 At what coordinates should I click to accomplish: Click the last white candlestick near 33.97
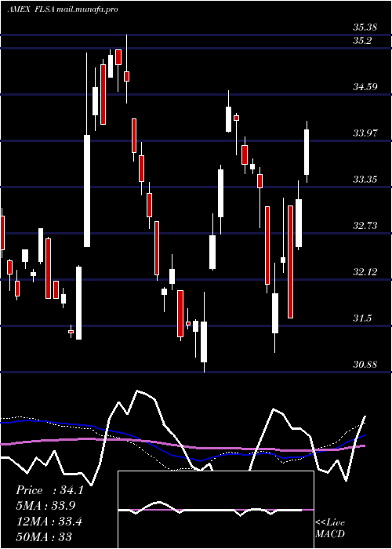[307, 151]
